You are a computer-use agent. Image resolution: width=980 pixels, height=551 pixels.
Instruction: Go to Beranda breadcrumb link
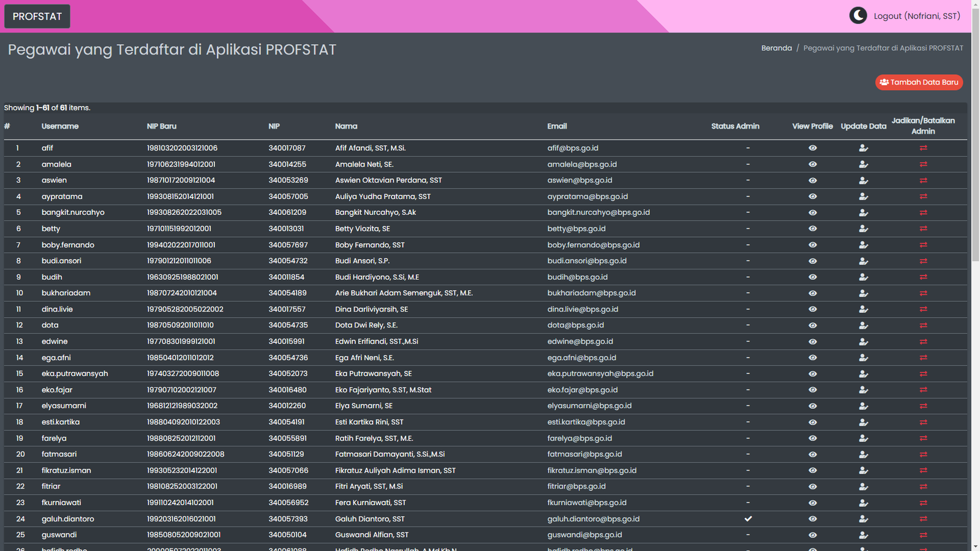coord(776,48)
